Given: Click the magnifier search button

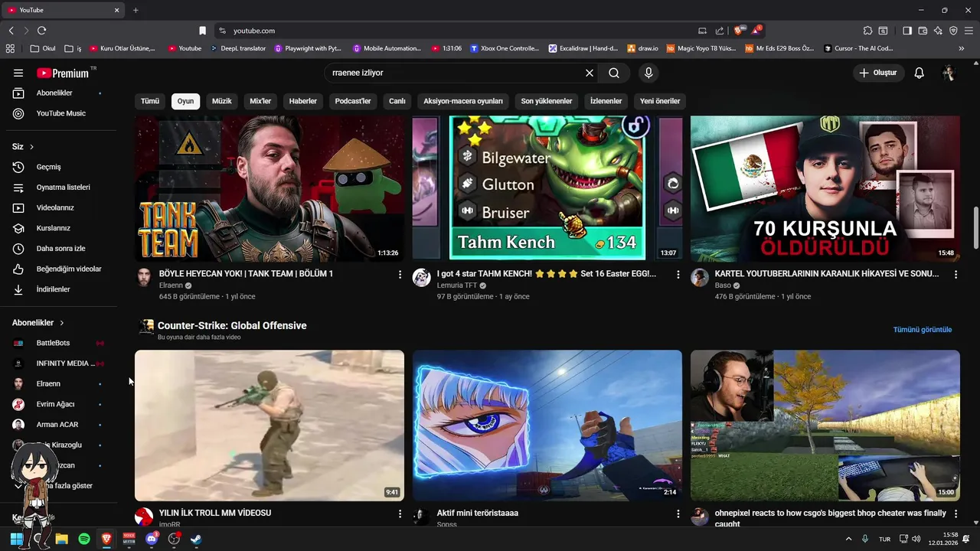Looking at the screenshot, I should [614, 73].
